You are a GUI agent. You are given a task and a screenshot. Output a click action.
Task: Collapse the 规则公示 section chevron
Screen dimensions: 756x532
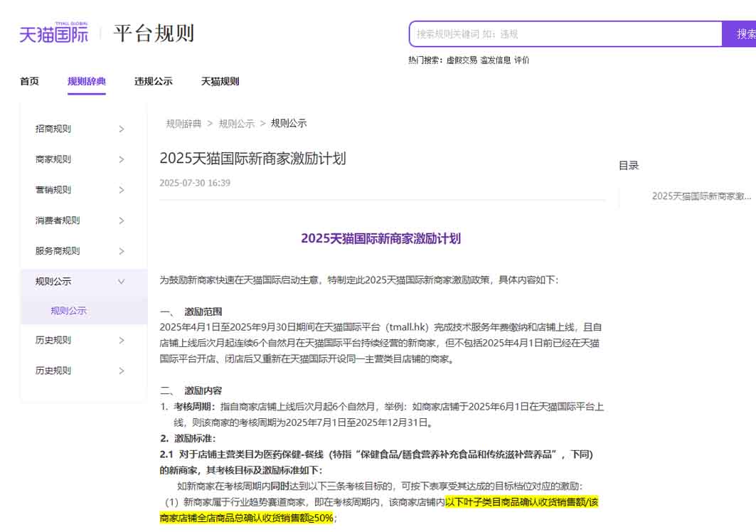pyautogui.click(x=122, y=282)
